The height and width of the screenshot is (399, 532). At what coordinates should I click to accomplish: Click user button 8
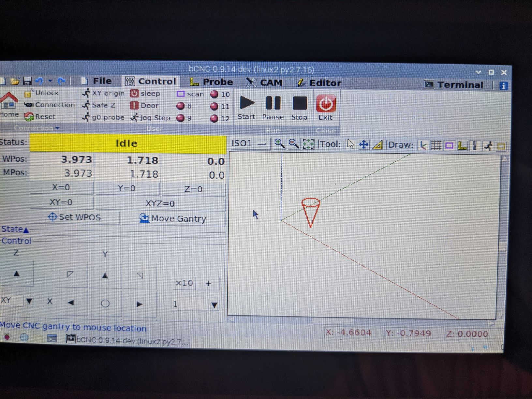[x=184, y=106]
